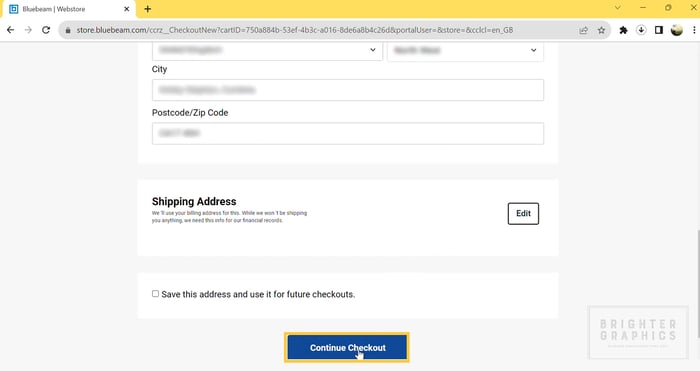Viewport: 700px width, 371px height.
Task: Click the Postcode/Zip Code label
Action: point(190,113)
